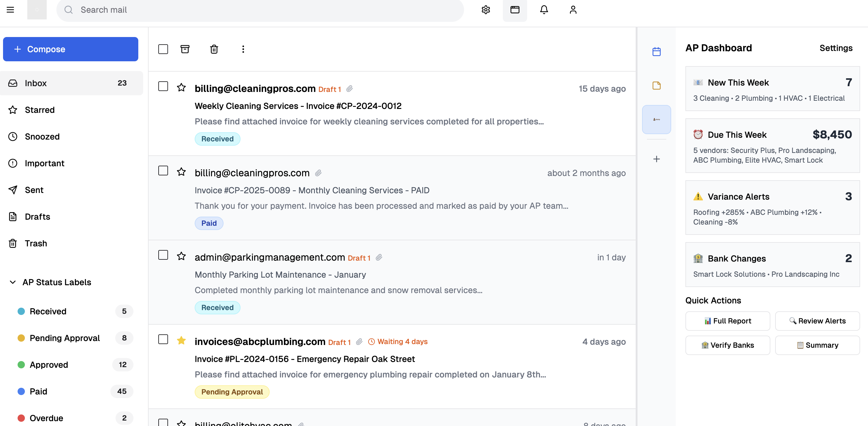
Task: Click the trash delete icon in toolbar
Action: pos(214,49)
